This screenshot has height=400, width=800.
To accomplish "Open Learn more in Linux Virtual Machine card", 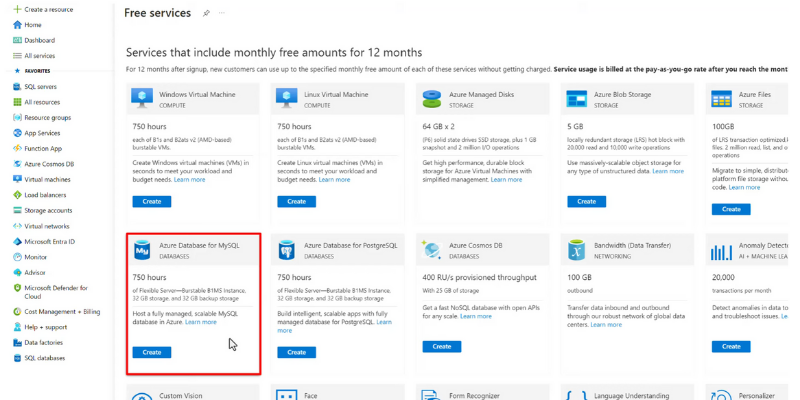I will pyautogui.click(x=335, y=180).
